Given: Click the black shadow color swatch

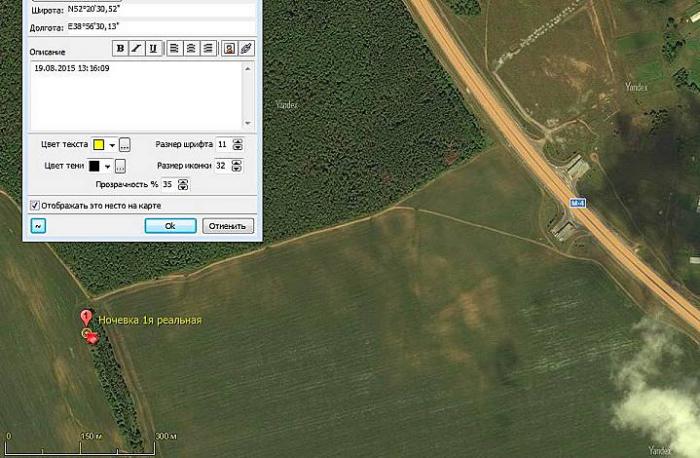Looking at the screenshot, I should (95, 166).
